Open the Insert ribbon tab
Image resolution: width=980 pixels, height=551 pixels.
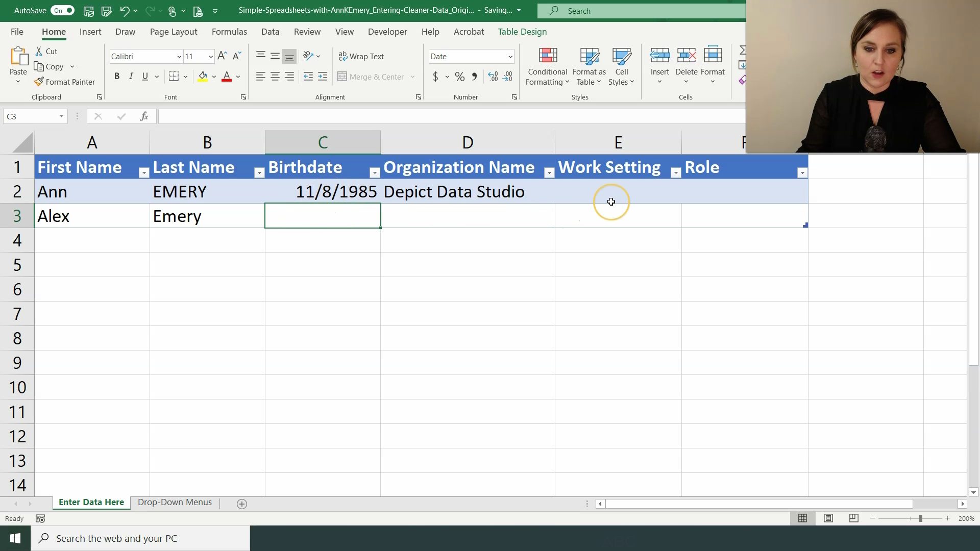[x=90, y=32]
